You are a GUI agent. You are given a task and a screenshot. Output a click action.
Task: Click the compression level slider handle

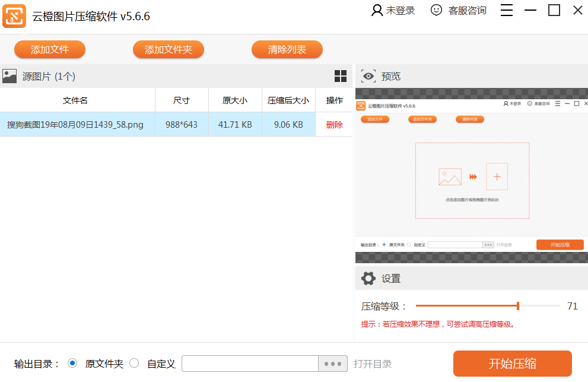[518, 306]
